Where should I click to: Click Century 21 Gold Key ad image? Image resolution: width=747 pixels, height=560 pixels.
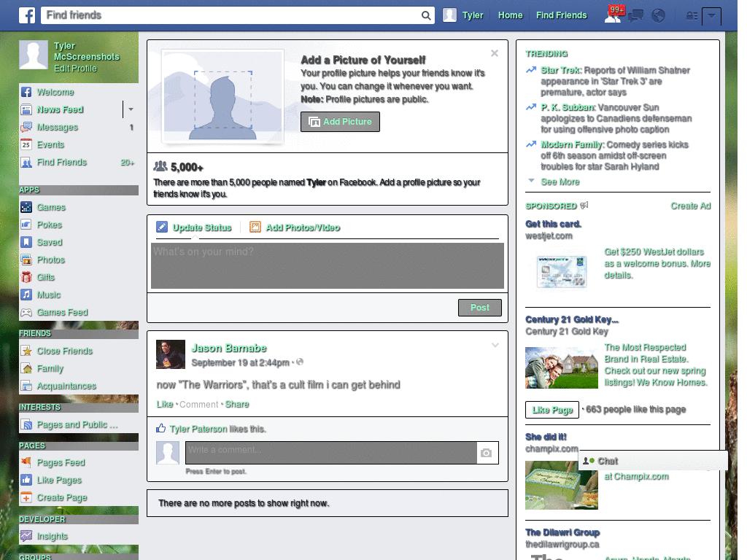point(562,368)
